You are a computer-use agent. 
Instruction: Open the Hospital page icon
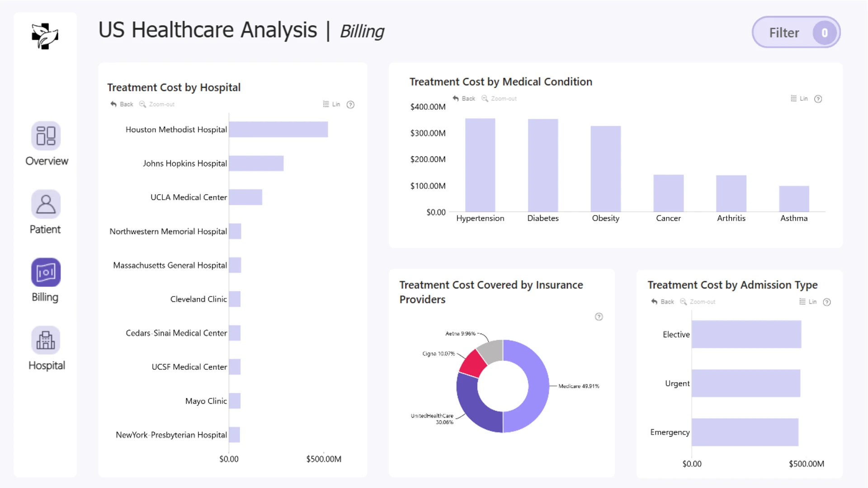pos(46,340)
